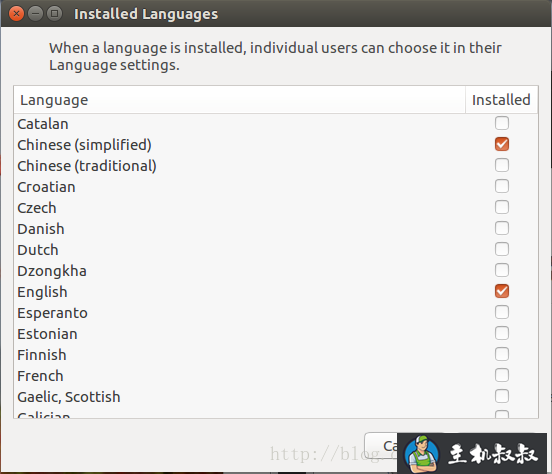Maximize the Installed Languages window
Screen dimensions: 552x474
pos(54,14)
